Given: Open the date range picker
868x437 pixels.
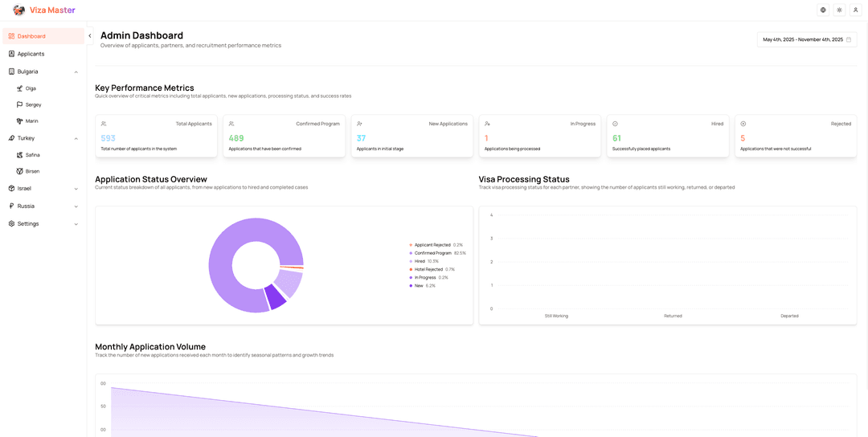Looking at the screenshot, I should coord(807,39).
